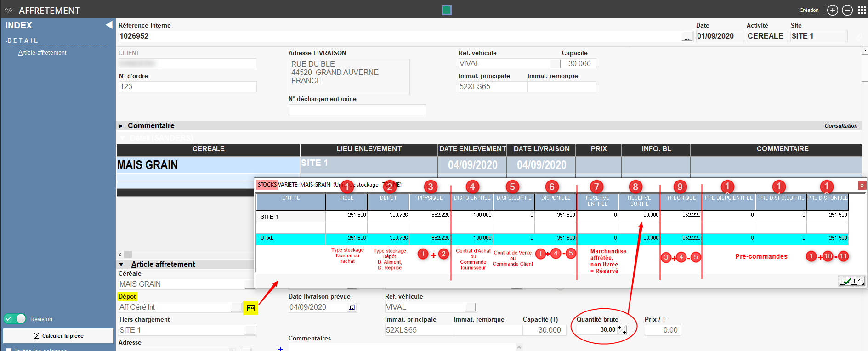The height and width of the screenshot is (351, 868).
Task: Check the Toutes les colonnes checkbox
Action: click(x=9, y=350)
